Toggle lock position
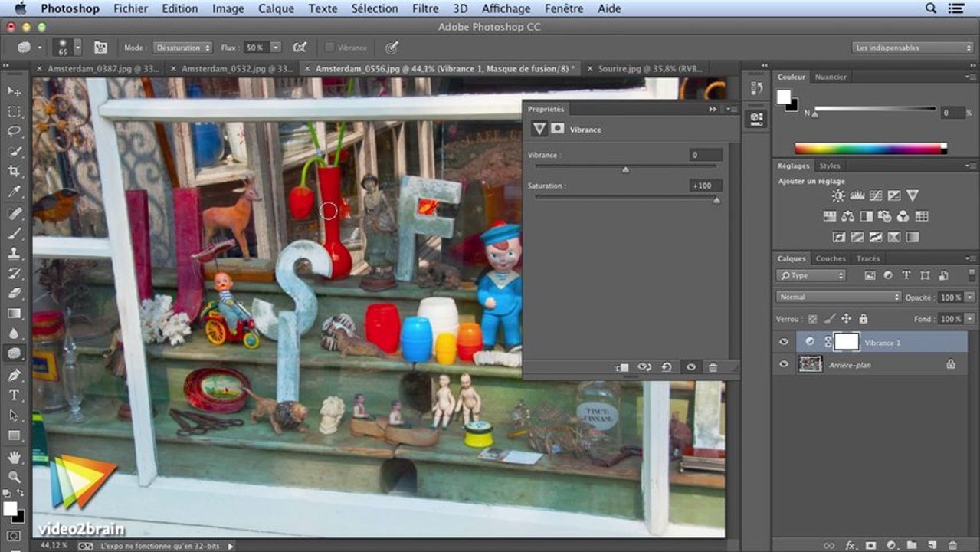The height and width of the screenshot is (552, 980). coord(846,319)
